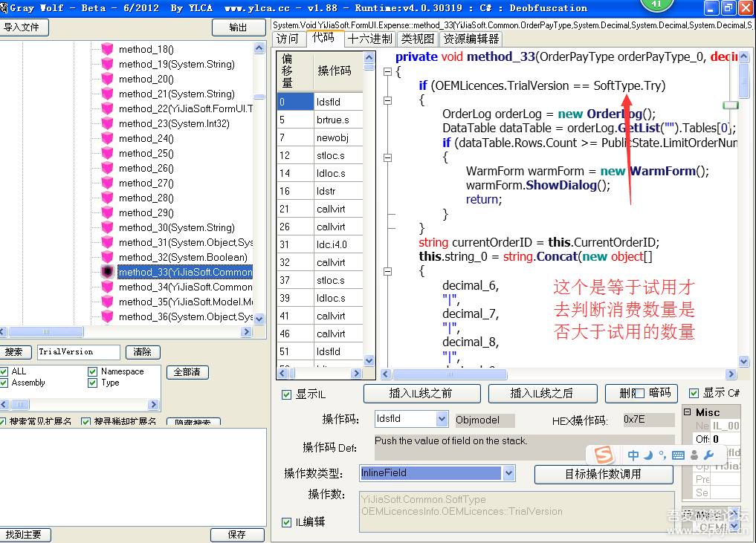
Task: Collapse the Misc property group
Action: [688, 412]
